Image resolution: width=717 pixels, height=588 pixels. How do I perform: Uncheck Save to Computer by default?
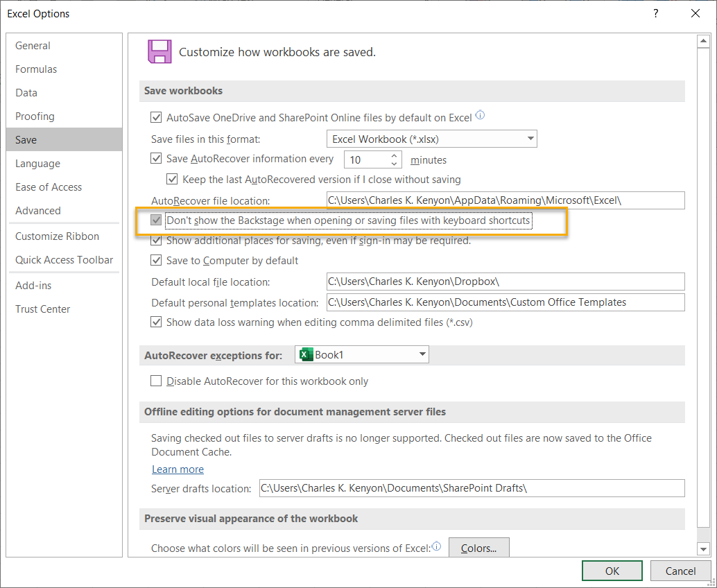point(156,261)
